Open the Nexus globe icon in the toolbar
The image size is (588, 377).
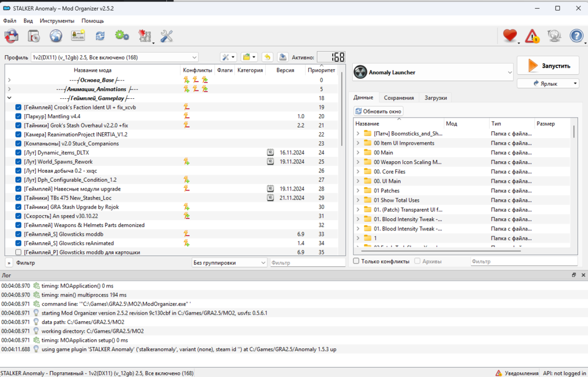coord(56,36)
